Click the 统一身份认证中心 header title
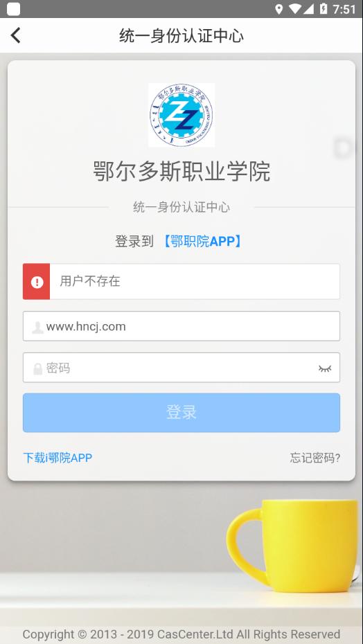 181,36
